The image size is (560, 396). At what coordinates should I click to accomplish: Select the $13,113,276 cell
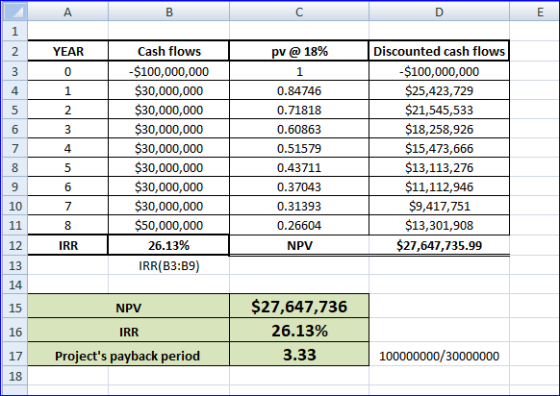439,167
